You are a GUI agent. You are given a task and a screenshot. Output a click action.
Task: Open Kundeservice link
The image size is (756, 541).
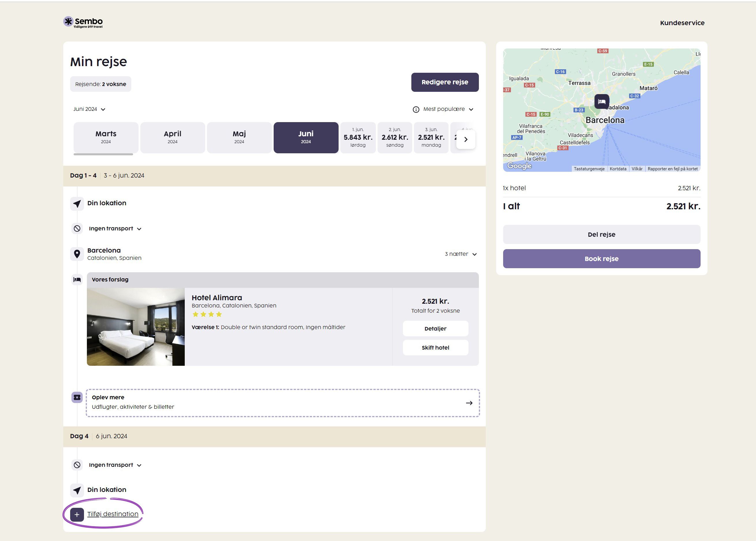[x=682, y=23]
